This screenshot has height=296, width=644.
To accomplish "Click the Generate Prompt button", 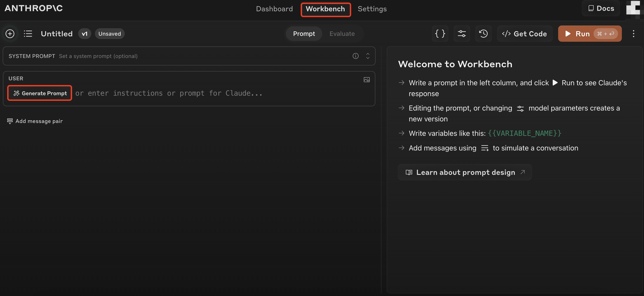I will tap(40, 93).
